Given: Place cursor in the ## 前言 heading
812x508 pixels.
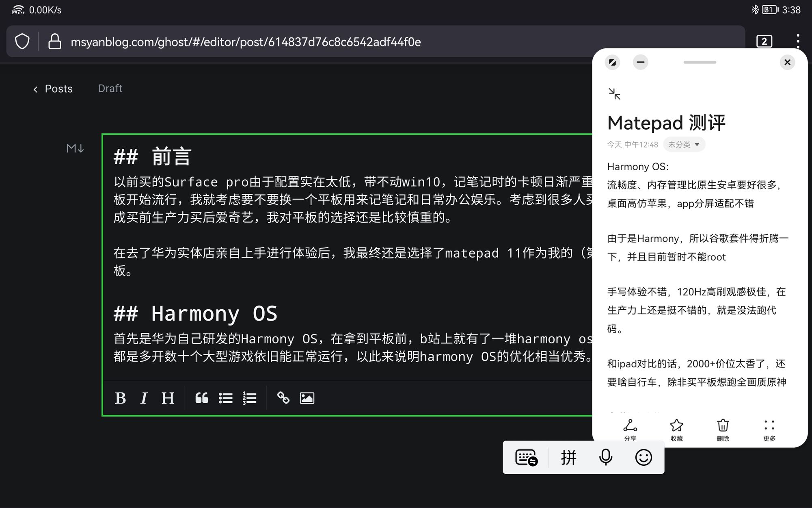Looking at the screenshot, I should (152, 156).
